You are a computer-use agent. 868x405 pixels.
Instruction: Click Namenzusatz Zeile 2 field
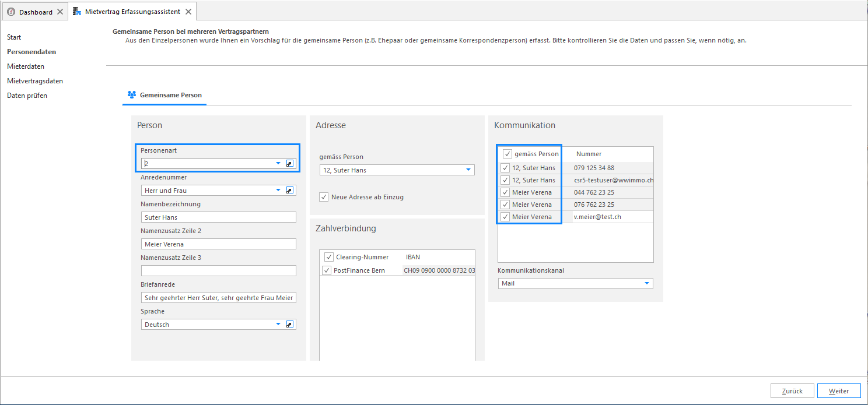(x=219, y=244)
